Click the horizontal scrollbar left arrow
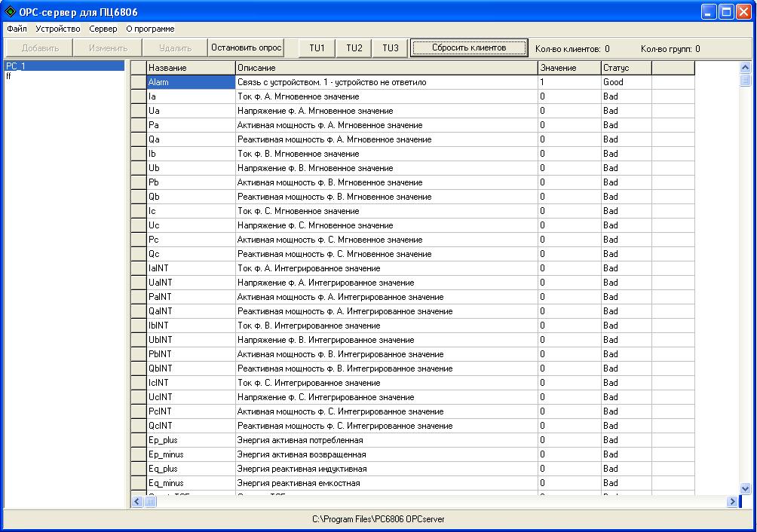Screen dimensions: 757x532 (136, 501)
